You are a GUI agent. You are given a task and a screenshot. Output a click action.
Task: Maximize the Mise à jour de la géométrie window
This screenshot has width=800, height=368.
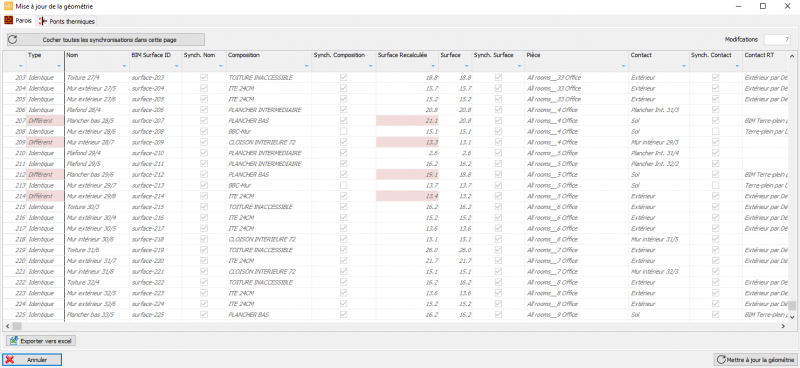(763, 6)
